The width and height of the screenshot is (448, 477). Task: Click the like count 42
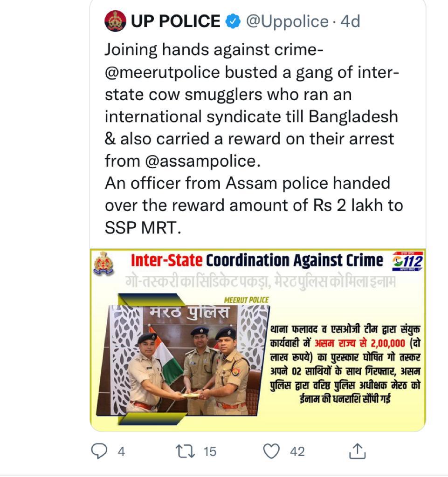(x=297, y=451)
